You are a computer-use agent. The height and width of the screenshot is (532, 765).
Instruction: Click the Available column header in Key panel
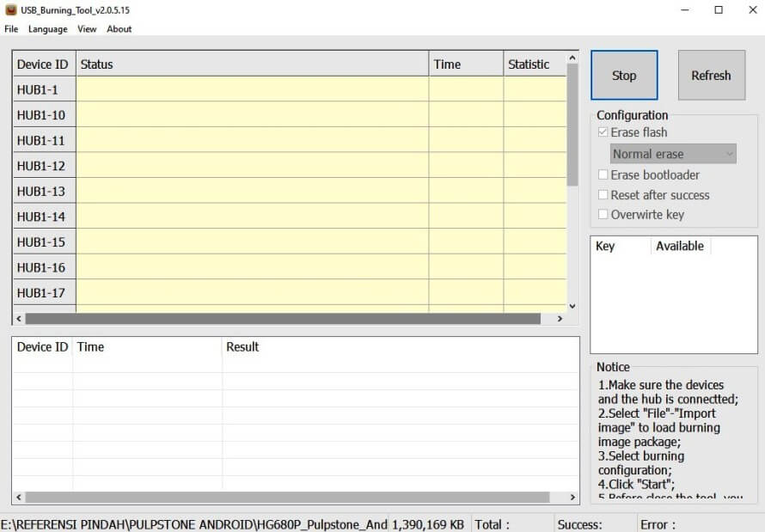click(680, 246)
